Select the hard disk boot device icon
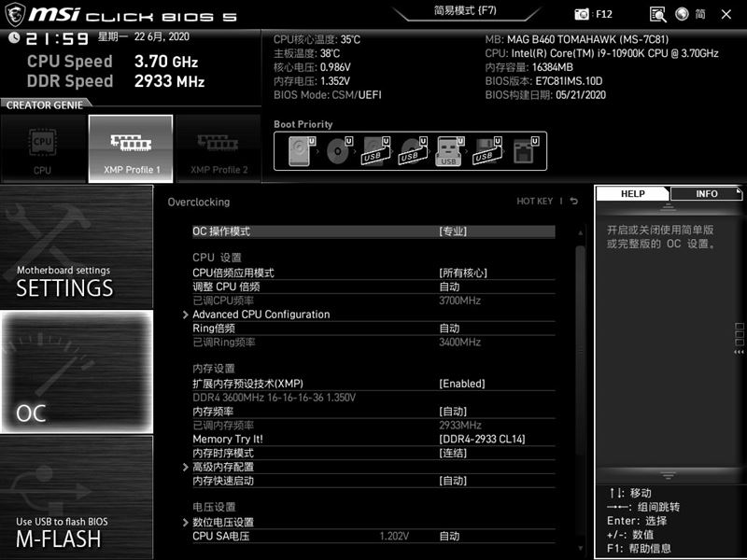 point(302,151)
